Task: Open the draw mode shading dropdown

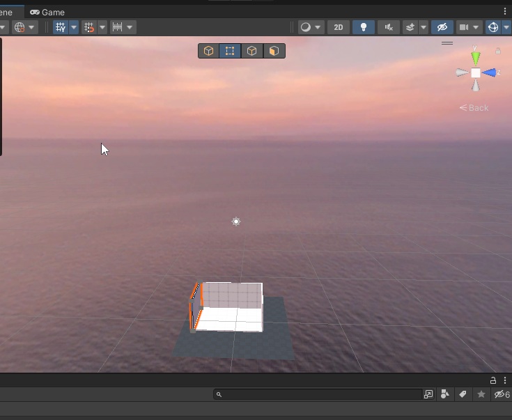Action: tap(311, 27)
